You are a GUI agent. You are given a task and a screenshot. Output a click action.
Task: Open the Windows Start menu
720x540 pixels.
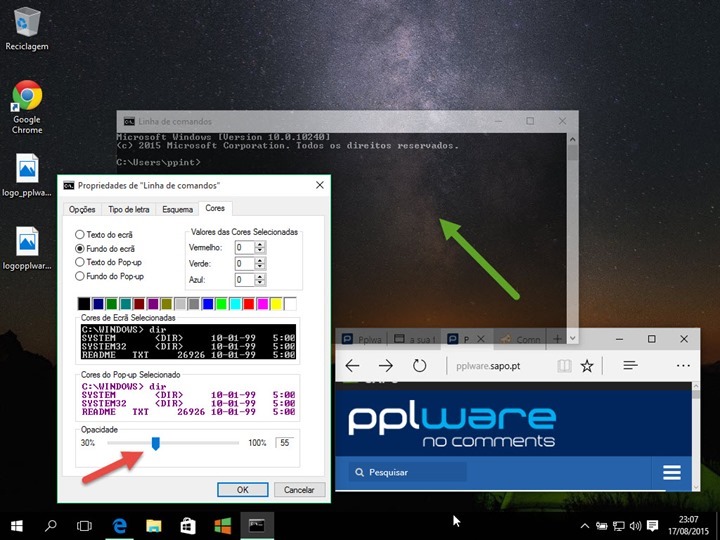click(x=17, y=526)
